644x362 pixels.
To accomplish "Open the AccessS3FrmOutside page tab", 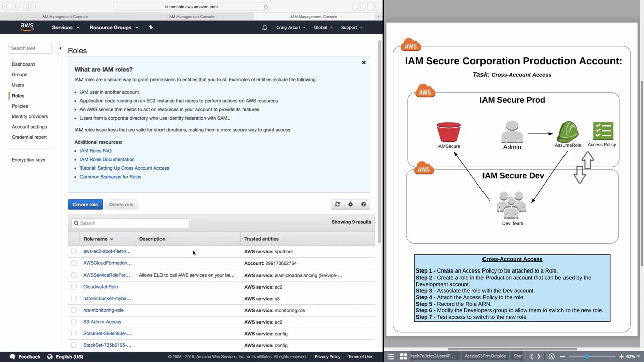I will coord(485,356).
